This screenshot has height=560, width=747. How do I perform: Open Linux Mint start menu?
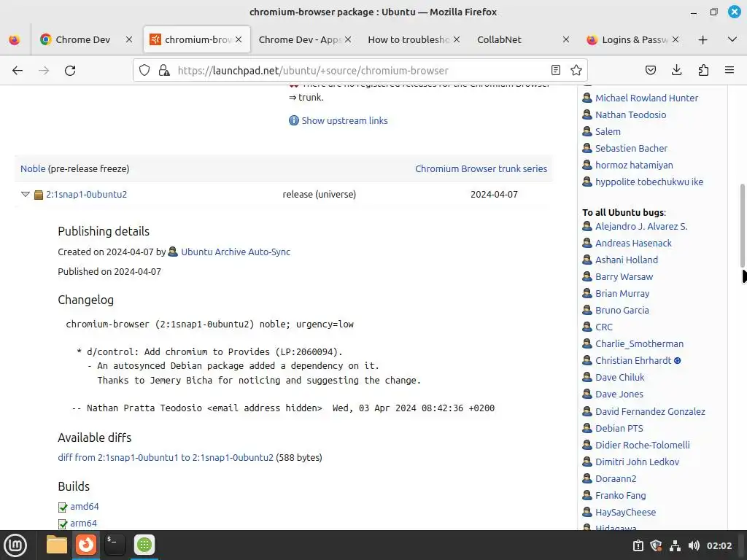point(15,545)
